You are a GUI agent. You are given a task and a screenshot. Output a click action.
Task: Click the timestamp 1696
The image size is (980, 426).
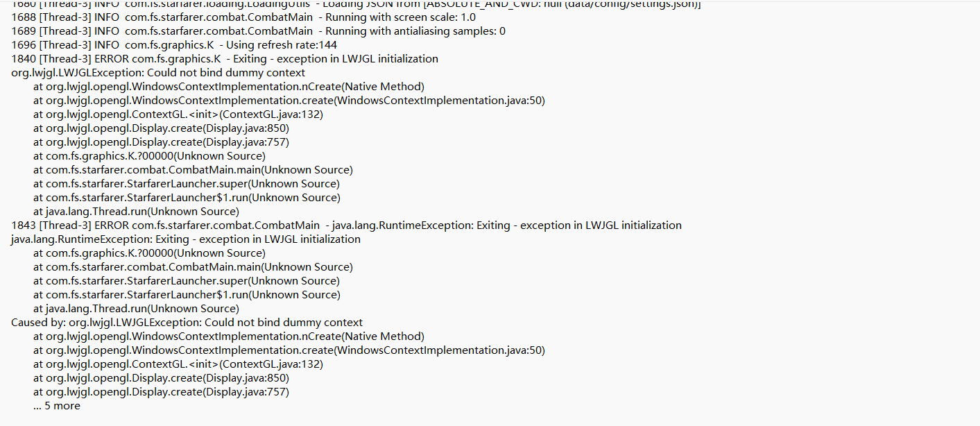[24, 45]
